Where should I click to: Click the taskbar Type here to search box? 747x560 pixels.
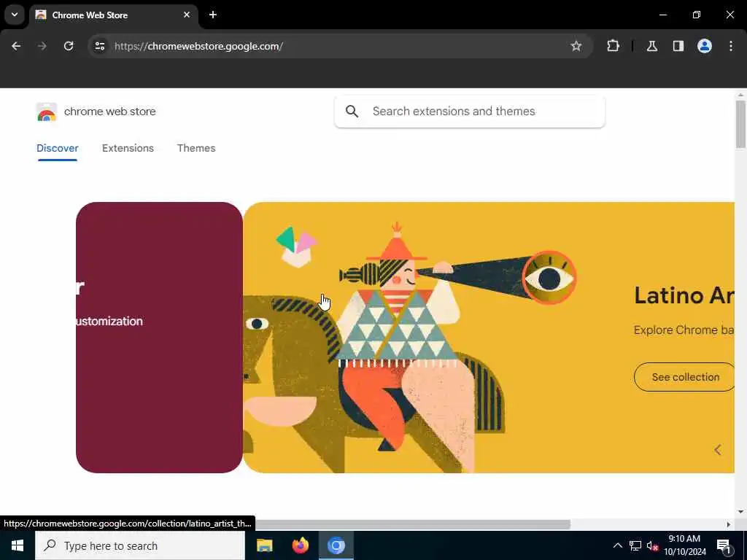(140, 545)
